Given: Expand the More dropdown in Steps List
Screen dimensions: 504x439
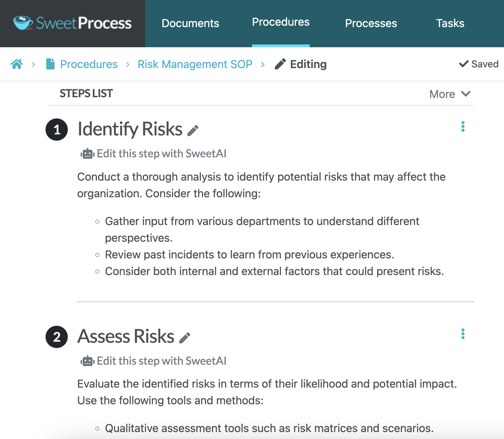Looking at the screenshot, I should click(442, 94).
